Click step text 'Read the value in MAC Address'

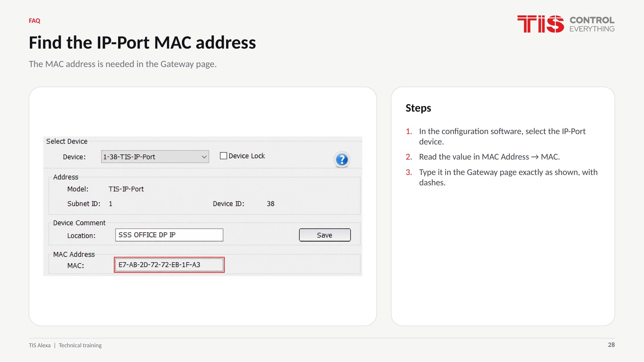click(489, 157)
